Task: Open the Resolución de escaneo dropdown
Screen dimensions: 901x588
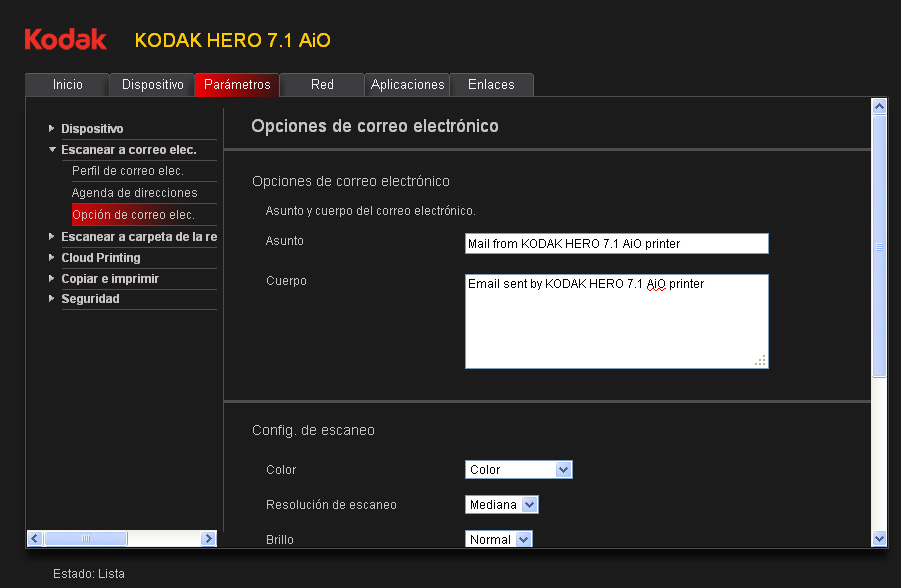Action: tap(501, 505)
